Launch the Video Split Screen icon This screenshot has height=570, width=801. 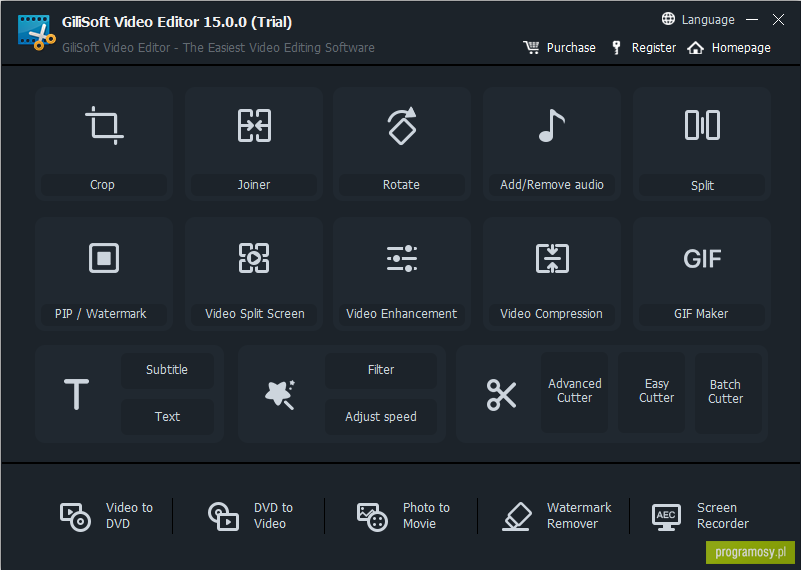coord(254,258)
